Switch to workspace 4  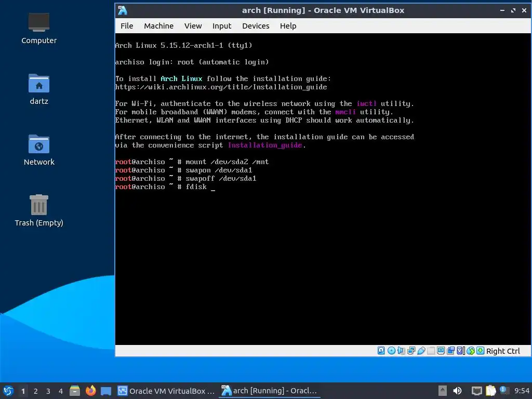(61, 391)
